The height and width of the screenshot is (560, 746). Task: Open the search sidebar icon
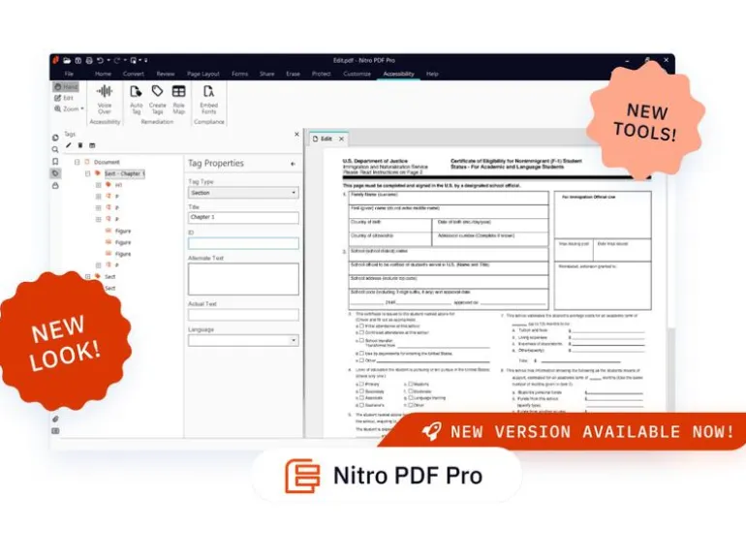55,149
